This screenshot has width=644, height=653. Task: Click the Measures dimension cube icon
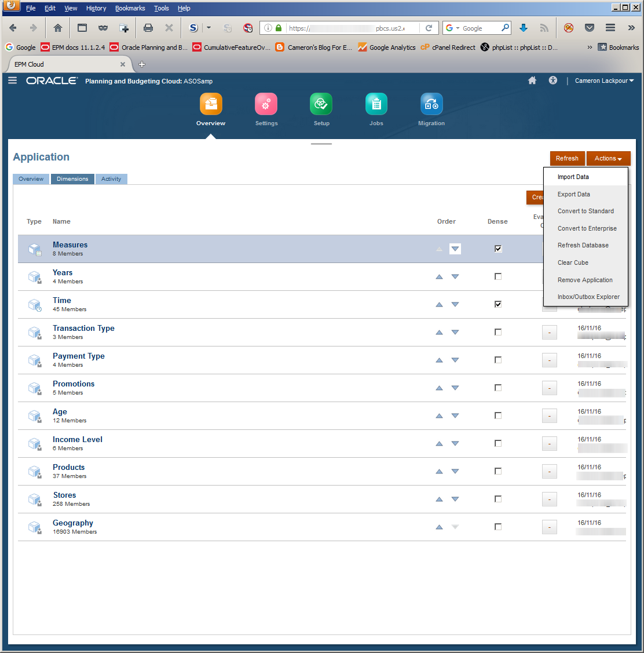[35, 249]
